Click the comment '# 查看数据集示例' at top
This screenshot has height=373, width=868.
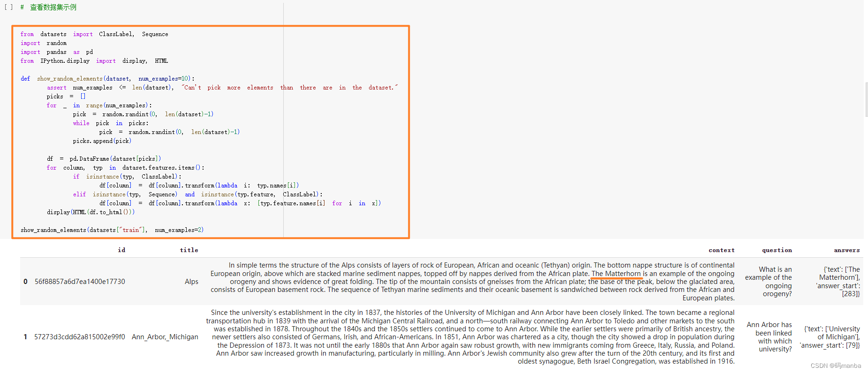click(48, 7)
